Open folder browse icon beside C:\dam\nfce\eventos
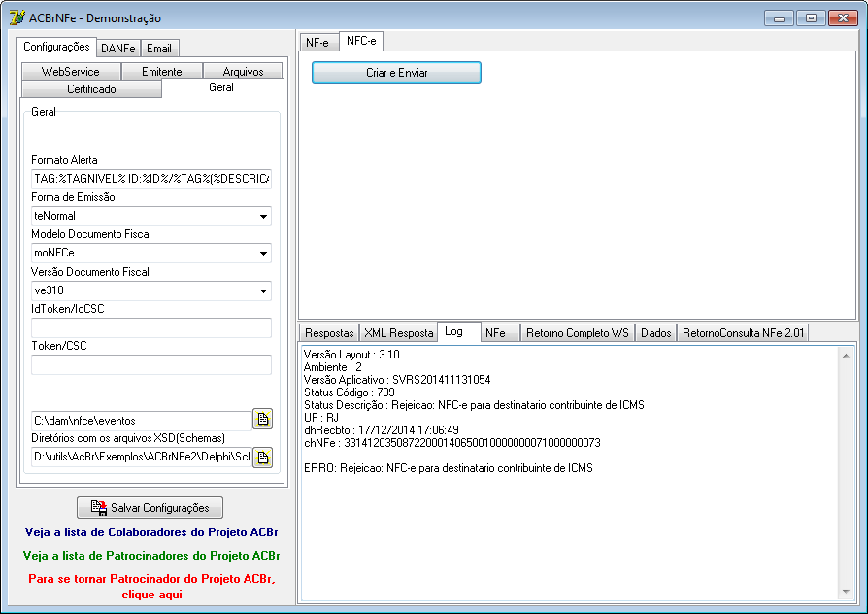Screen dimensions: 868x614 (263, 420)
